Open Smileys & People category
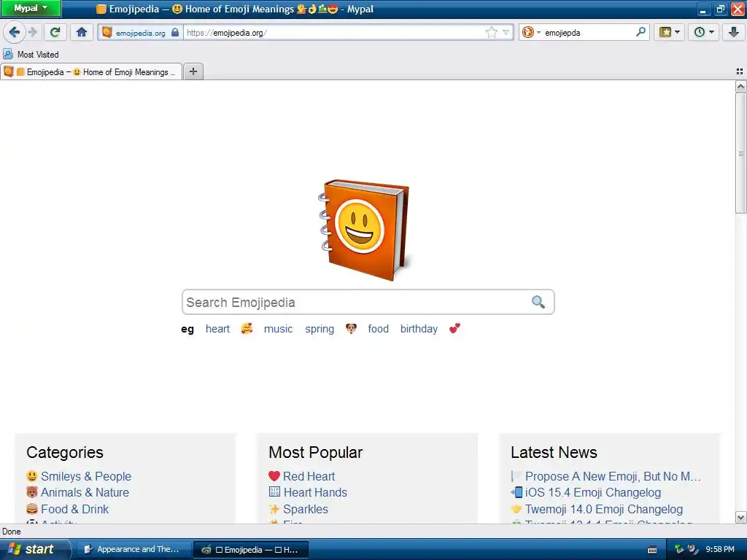The height and width of the screenshot is (560, 747). coord(86,476)
